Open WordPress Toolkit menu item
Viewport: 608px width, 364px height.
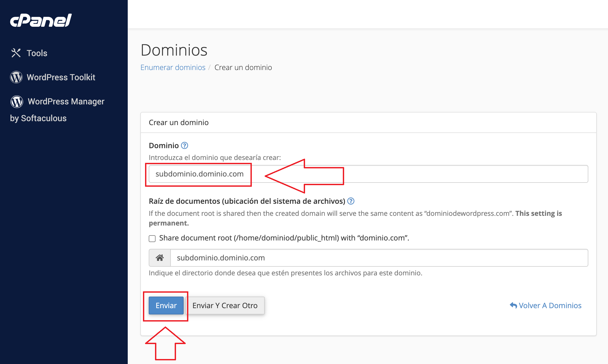click(61, 77)
